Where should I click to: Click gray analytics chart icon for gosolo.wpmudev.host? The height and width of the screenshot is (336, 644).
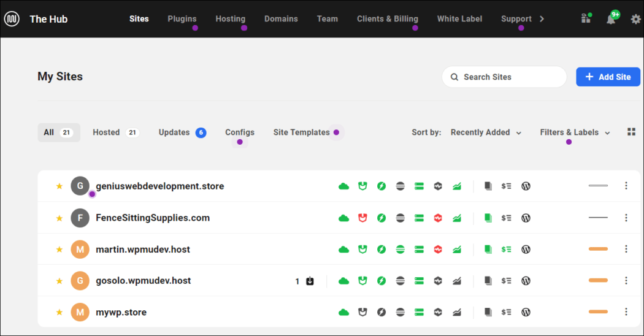pos(457,281)
